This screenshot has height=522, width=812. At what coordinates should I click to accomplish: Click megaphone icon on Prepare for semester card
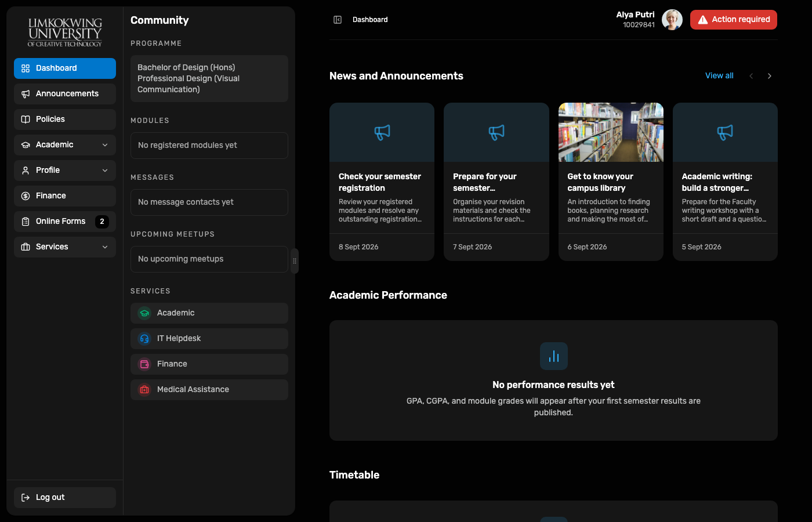click(496, 132)
